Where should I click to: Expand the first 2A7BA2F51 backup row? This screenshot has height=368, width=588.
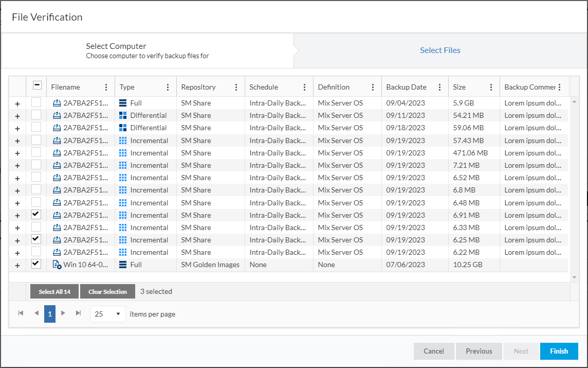click(17, 102)
